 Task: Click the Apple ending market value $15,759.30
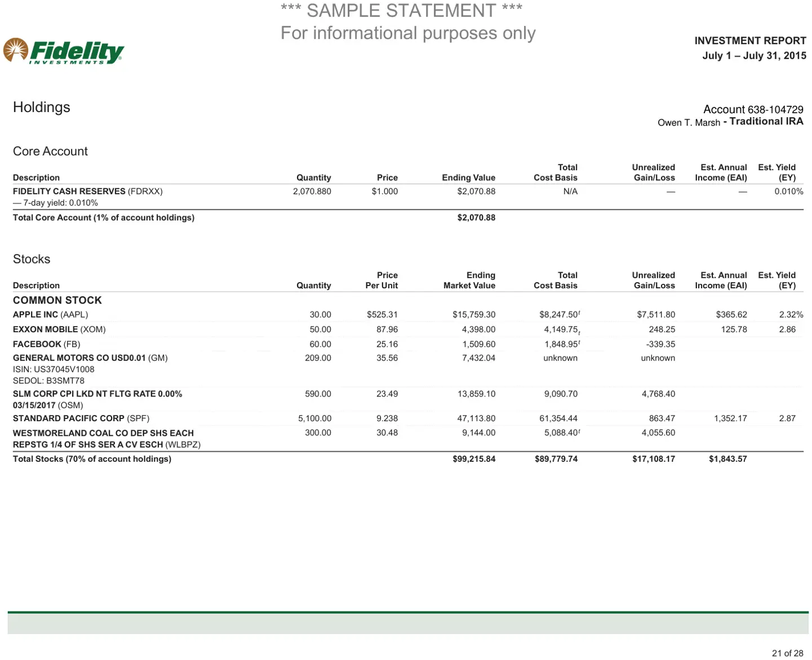(x=474, y=315)
